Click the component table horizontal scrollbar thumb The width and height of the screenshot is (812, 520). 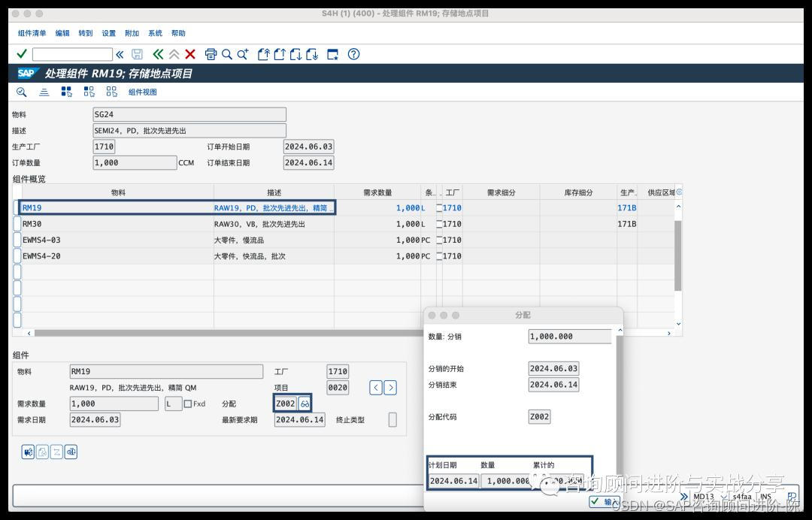(229, 333)
